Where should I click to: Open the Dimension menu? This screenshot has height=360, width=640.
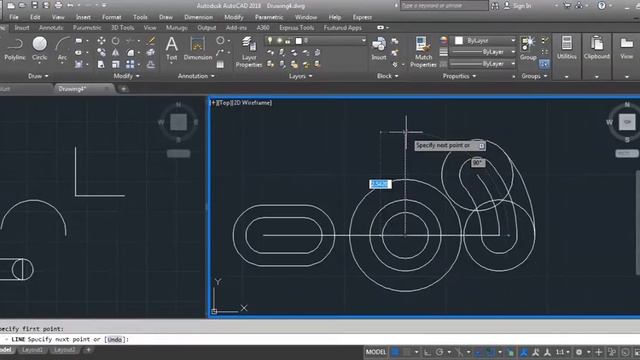(x=198, y=17)
